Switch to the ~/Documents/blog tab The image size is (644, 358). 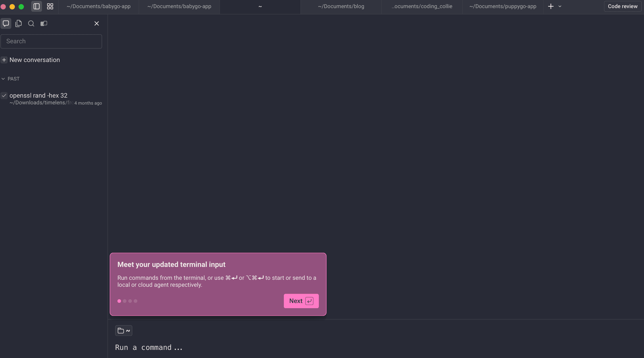tap(341, 6)
